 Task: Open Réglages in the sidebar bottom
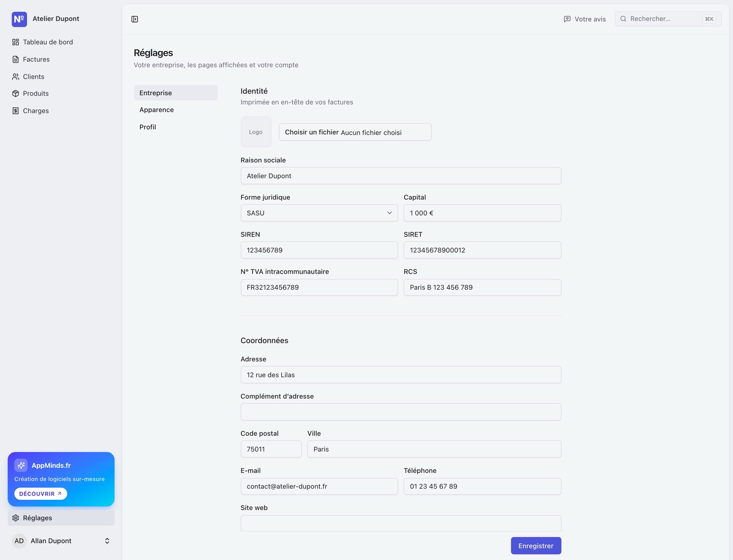click(x=61, y=518)
